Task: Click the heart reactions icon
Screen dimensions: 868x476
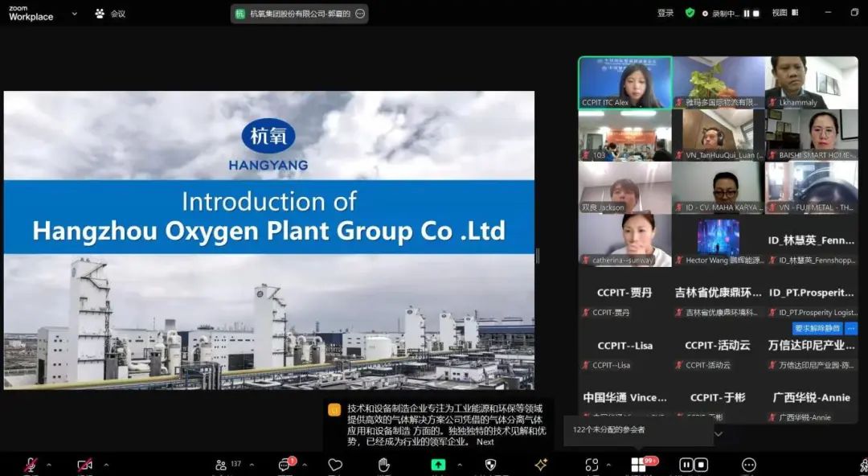Action: coord(335,465)
